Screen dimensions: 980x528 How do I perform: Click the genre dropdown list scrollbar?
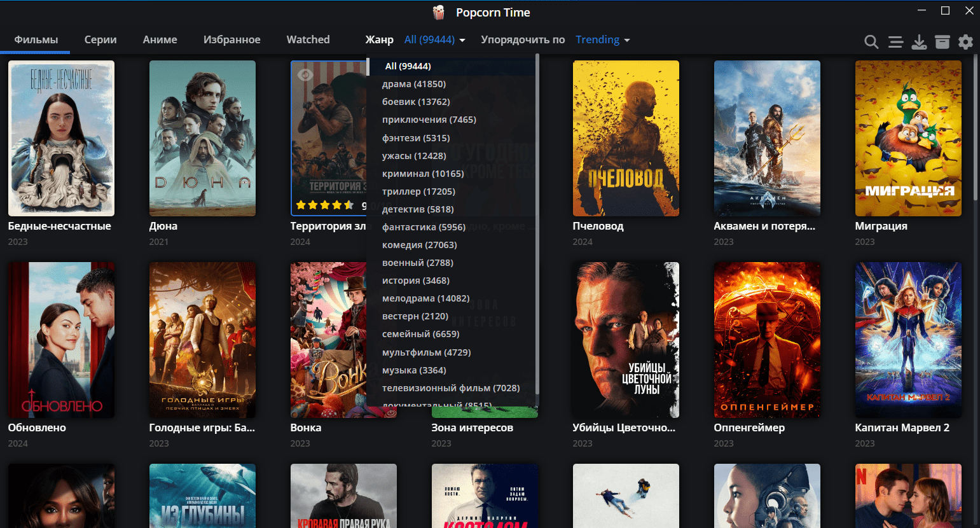[x=537, y=223]
